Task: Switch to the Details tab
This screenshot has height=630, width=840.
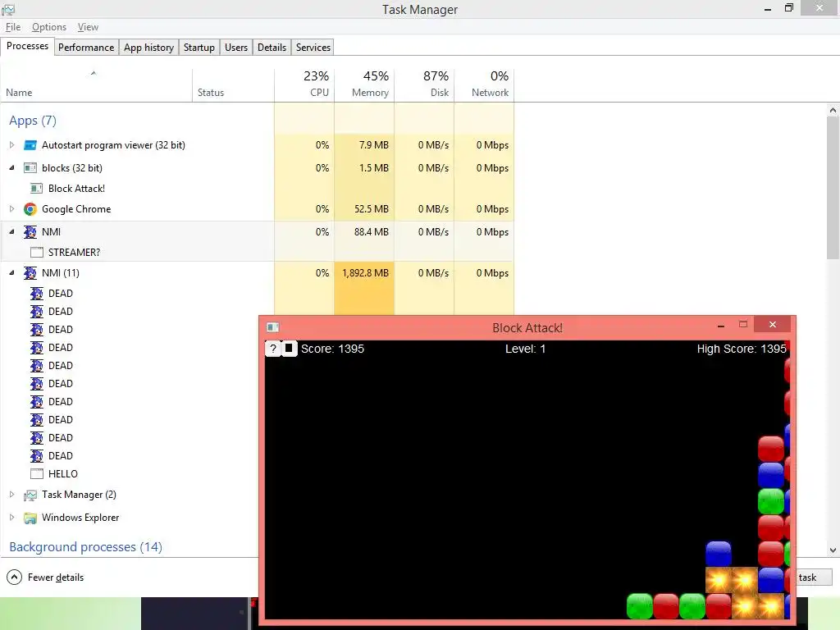Action: (272, 47)
